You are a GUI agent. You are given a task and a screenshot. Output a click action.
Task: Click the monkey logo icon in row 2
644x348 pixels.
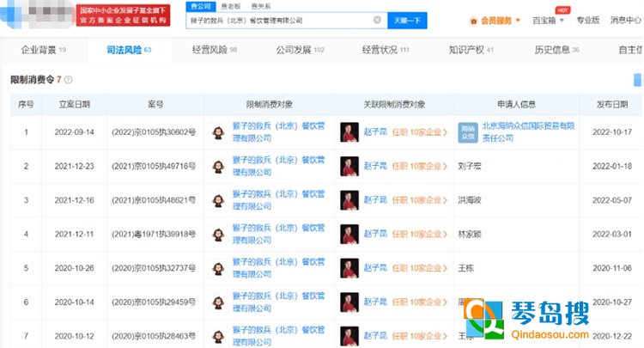[218, 167]
